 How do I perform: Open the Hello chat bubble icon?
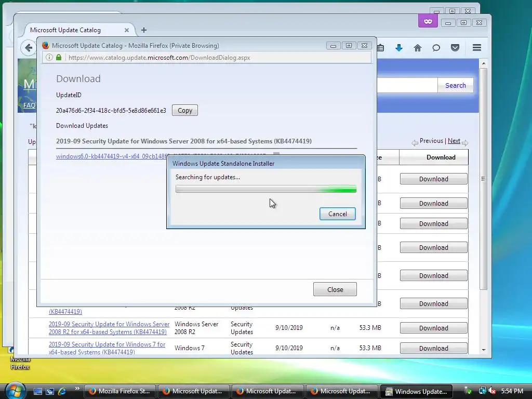[x=436, y=48]
